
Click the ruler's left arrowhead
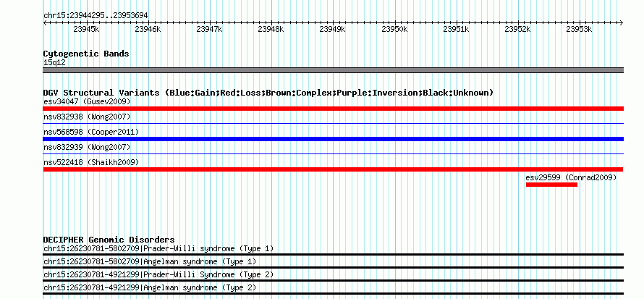pyautogui.click(x=45, y=22)
